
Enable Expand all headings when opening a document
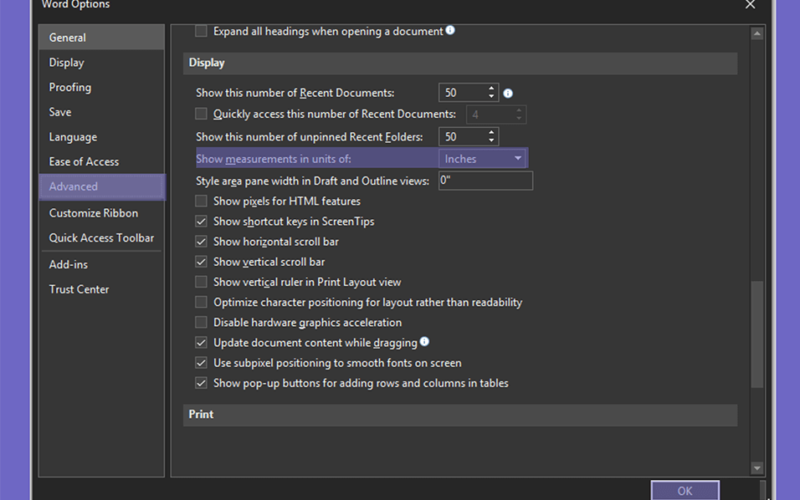[x=201, y=31]
